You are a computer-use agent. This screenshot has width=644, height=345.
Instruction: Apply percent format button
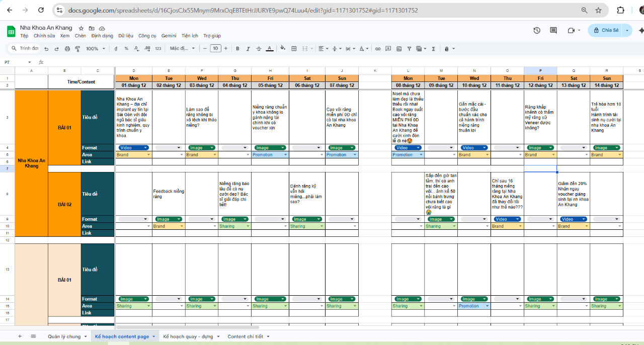pyautogui.click(x=126, y=49)
